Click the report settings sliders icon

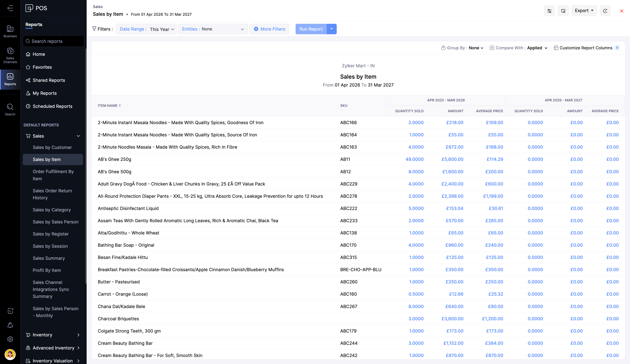(x=549, y=11)
